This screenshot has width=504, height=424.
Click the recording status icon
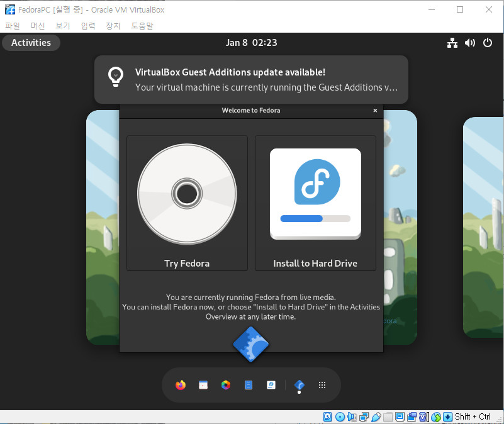coord(412,417)
